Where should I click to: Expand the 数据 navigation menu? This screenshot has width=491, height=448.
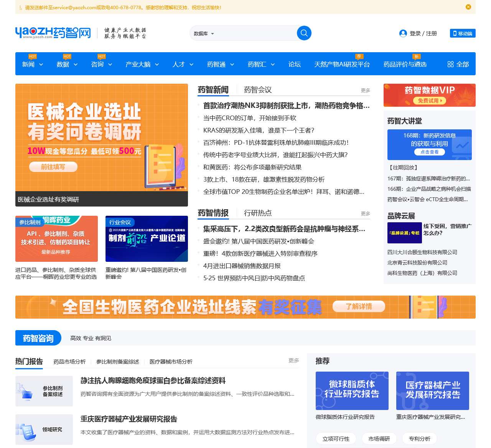click(x=67, y=64)
